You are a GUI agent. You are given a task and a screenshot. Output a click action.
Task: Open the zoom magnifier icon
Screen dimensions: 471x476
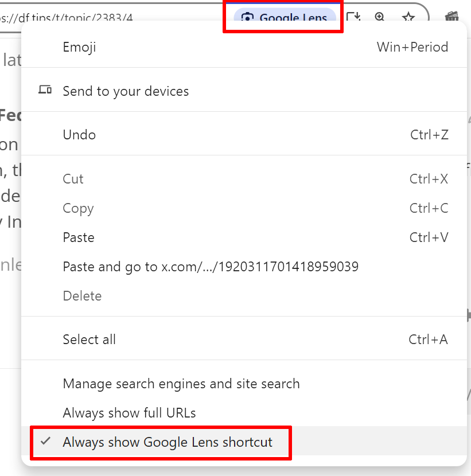[380, 17]
